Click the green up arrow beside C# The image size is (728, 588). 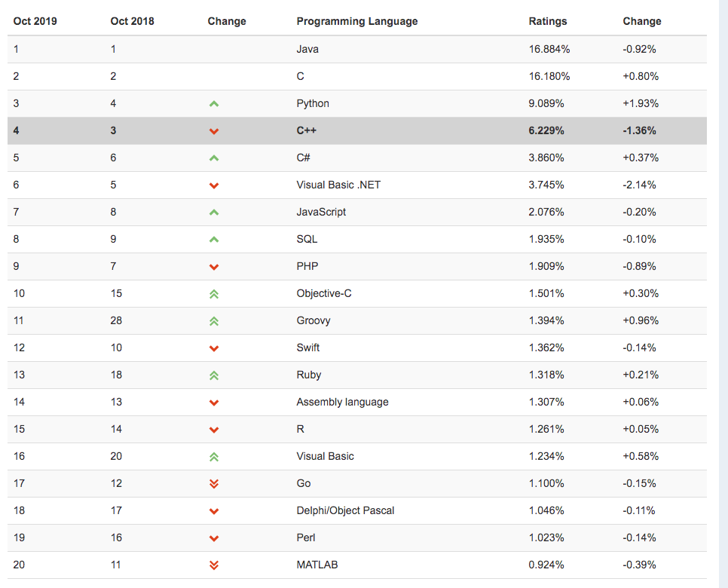(x=214, y=158)
